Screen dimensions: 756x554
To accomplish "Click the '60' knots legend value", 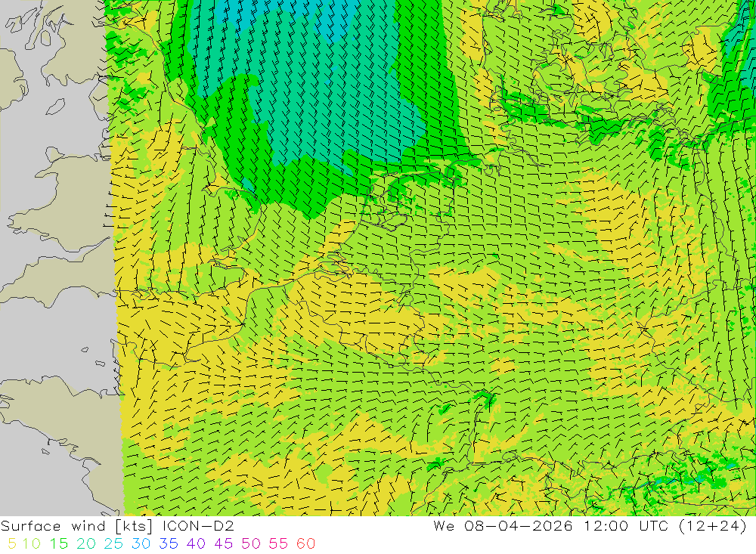I will coord(306,544).
